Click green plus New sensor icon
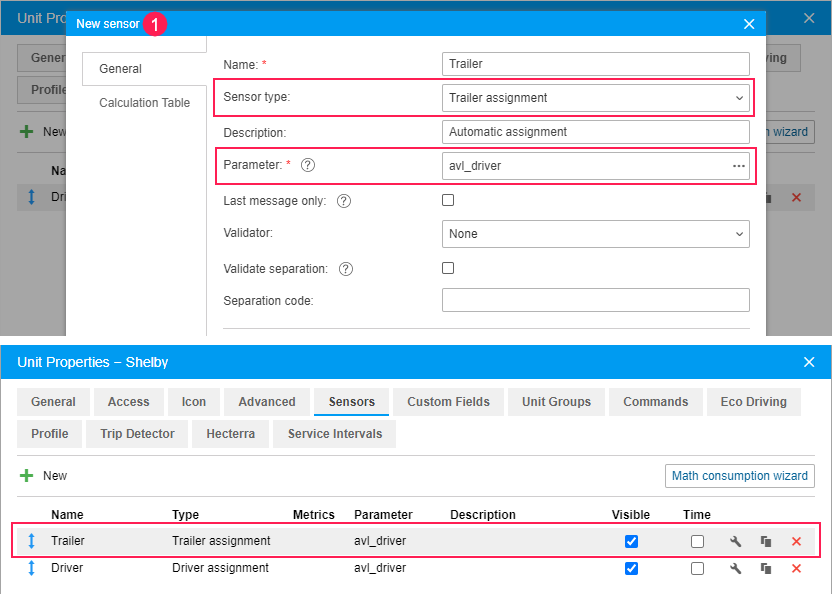The height and width of the screenshot is (594, 832). (x=27, y=476)
